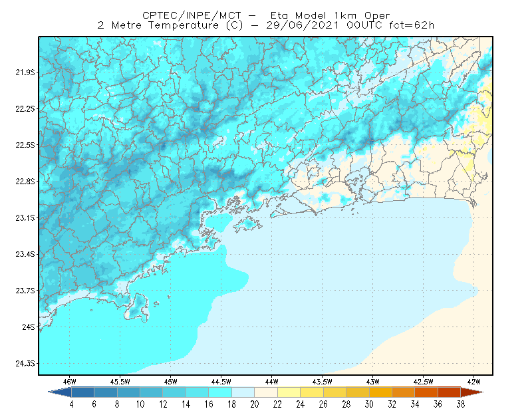The height and width of the screenshot is (411, 532).
Task: Click the 42.5W longitude label
Action: (x=423, y=382)
